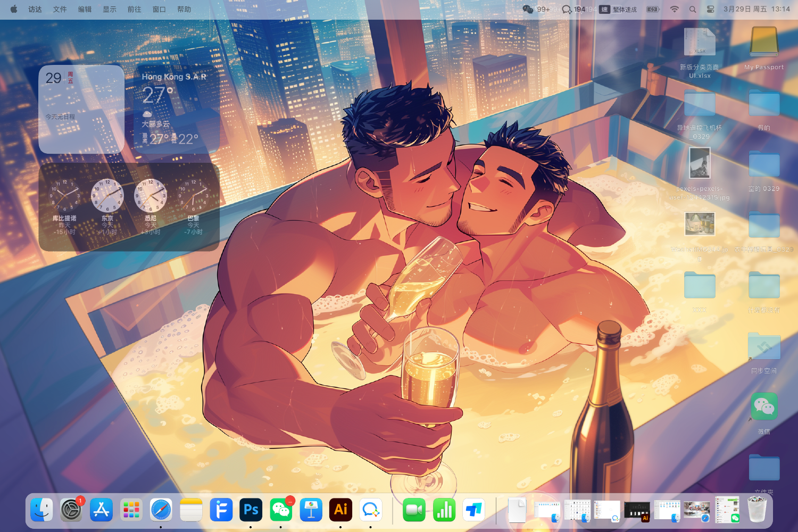Select the 假的 folder on desktop
The width and height of the screenshot is (798, 532).
pos(764,110)
